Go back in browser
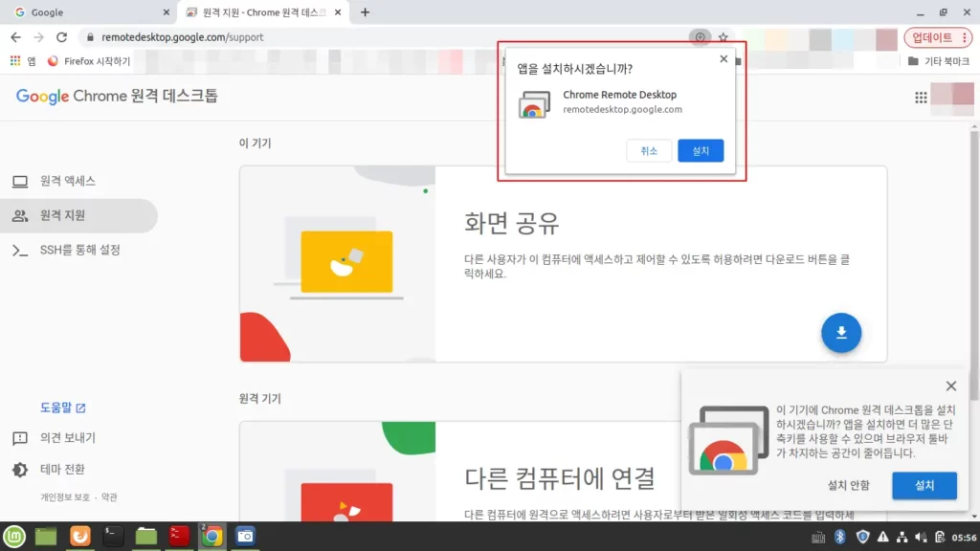The height and width of the screenshot is (551, 980). 15,37
